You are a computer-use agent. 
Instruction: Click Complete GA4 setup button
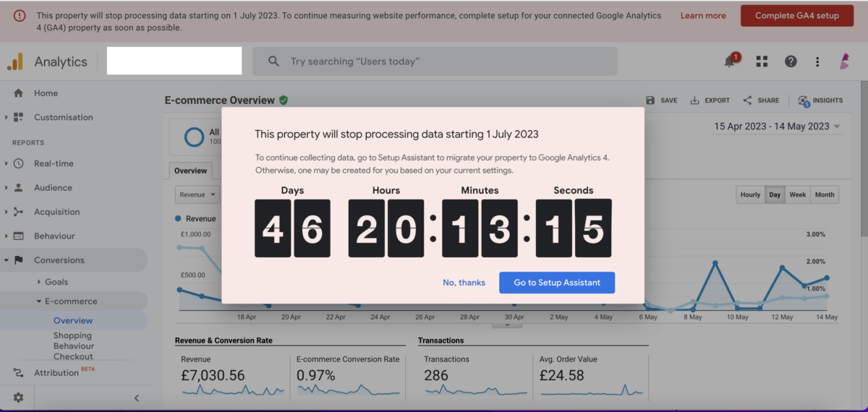797,16
